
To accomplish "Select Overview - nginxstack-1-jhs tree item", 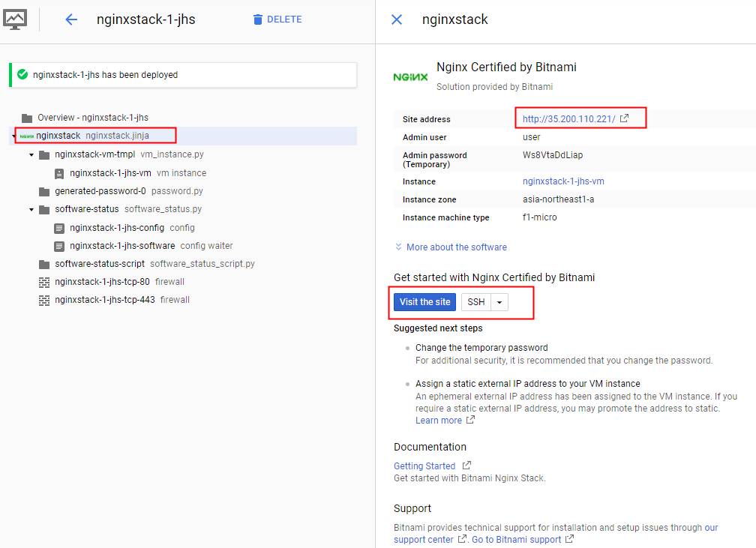I will 93,118.
